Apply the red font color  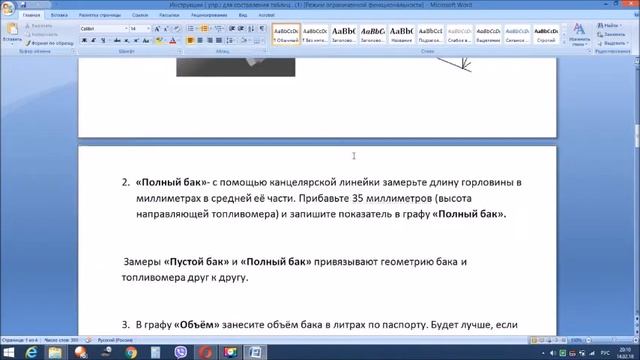[x=173, y=40]
